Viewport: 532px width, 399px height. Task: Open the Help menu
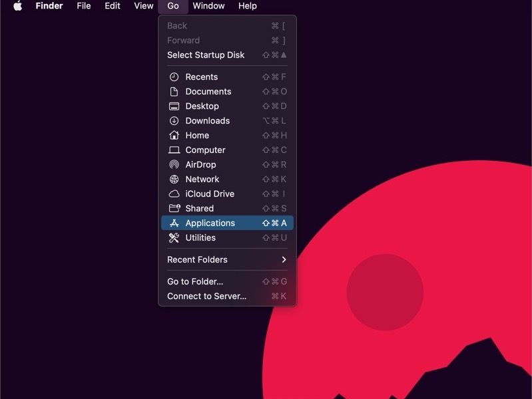tap(247, 6)
